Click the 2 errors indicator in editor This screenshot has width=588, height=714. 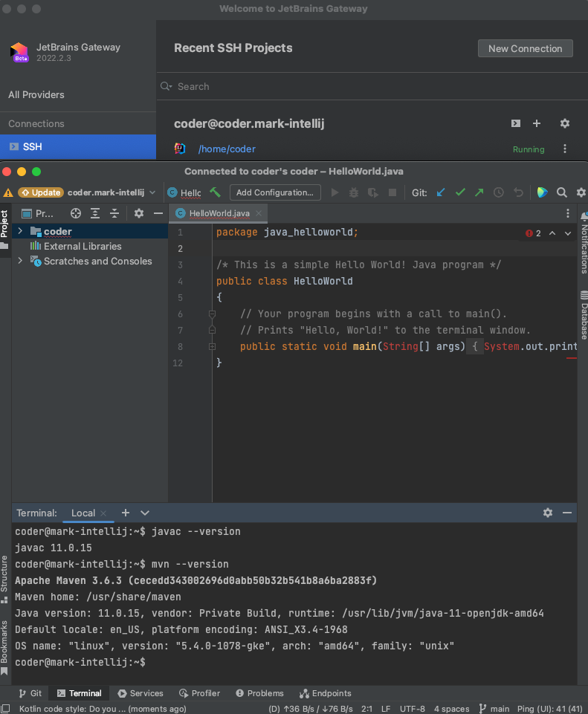coord(533,233)
